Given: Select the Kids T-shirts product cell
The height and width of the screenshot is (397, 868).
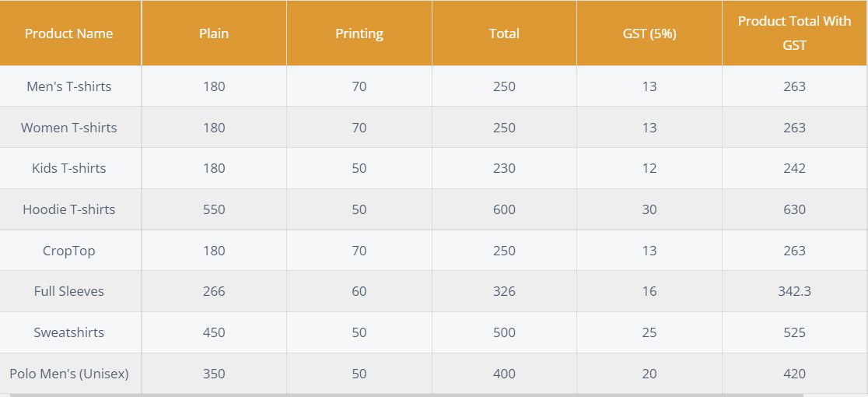Looking at the screenshot, I should [69, 168].
